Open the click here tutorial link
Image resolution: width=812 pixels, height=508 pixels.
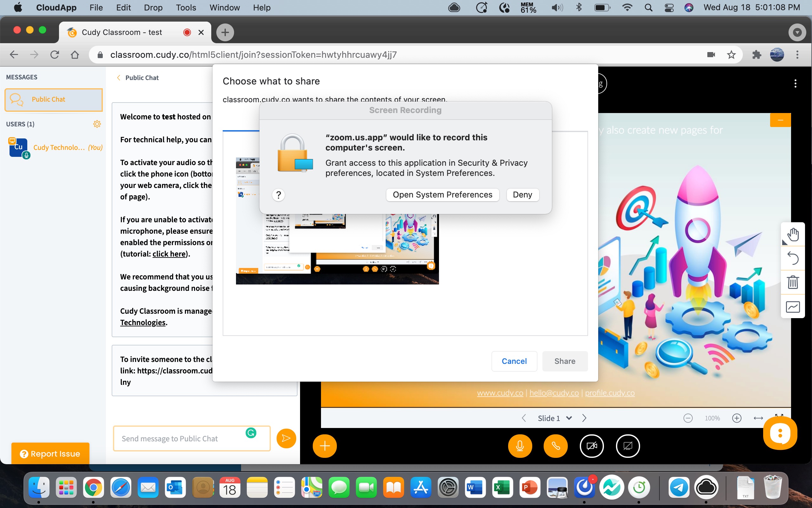point(169,254)
